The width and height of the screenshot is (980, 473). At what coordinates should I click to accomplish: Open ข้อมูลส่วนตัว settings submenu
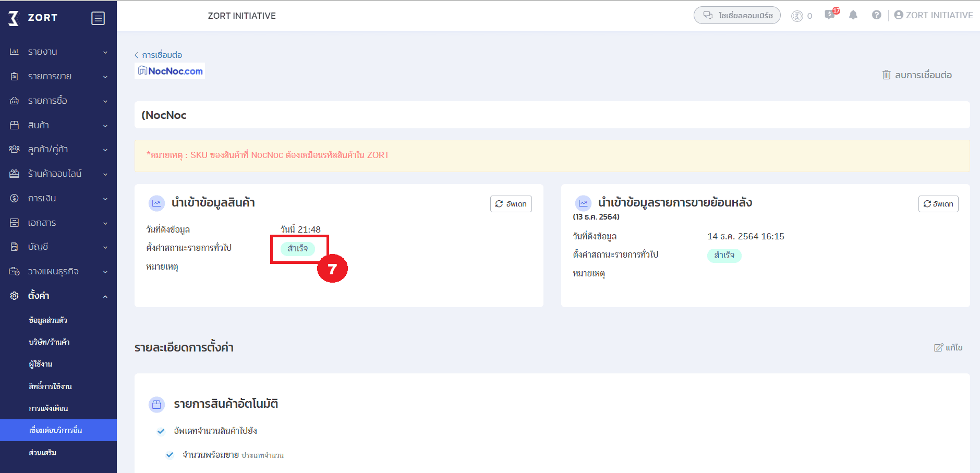(x=48, y=320)
